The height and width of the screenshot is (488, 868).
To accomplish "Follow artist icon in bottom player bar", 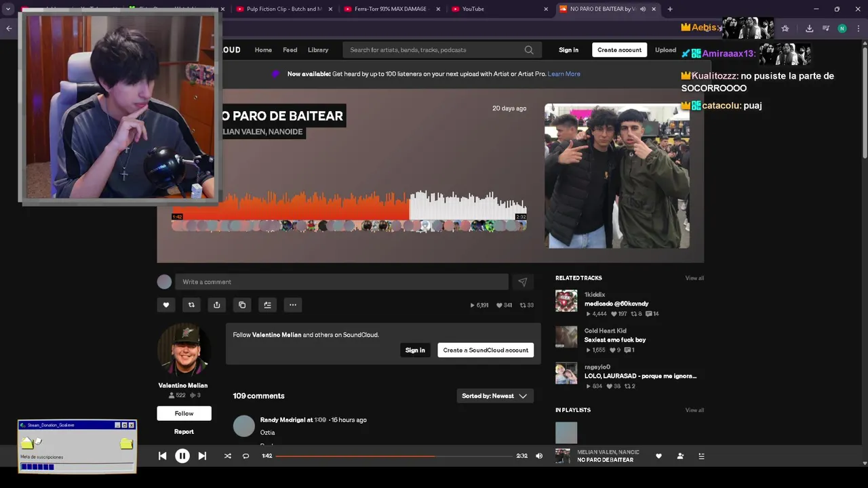I will tap(680, 456).
